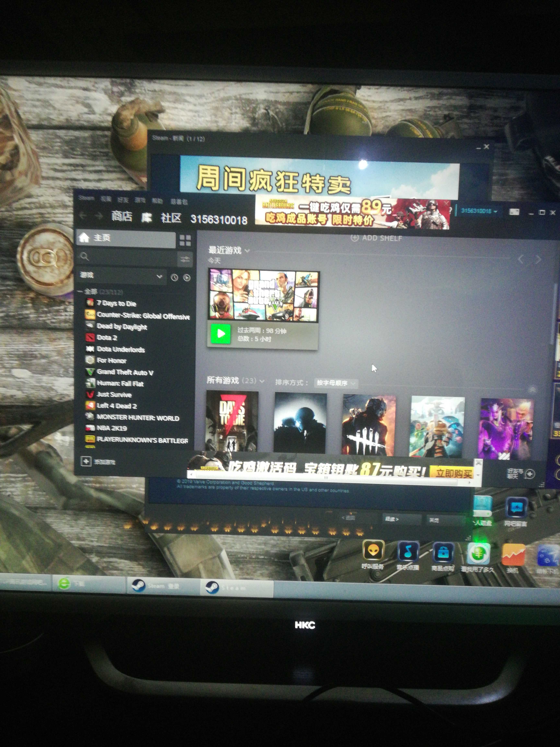Screen dimensions: 560x747
Task: Click 关闭 in Steam news window
Action: point(446,520)
